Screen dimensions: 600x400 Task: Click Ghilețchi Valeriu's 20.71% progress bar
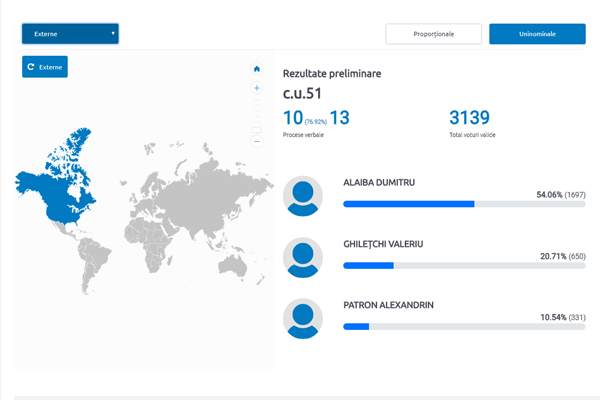click(464, 265)
